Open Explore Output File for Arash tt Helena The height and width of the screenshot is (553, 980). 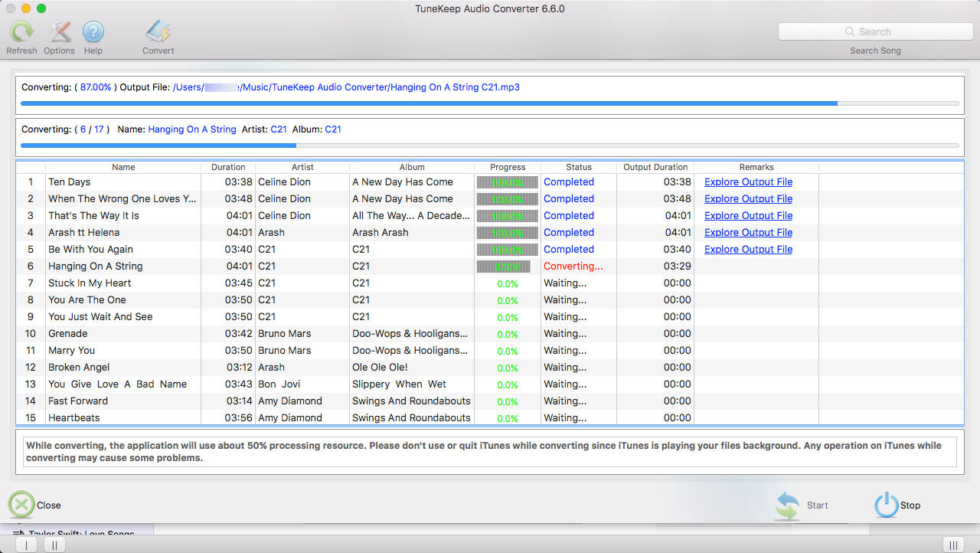(748, 232)
